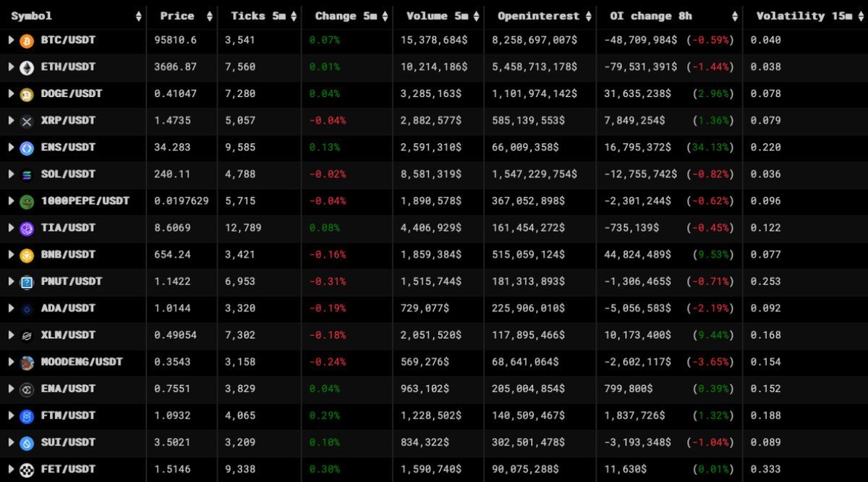The width and height of the screenshot is (868, 482).
Task: Click the ETH/USDT Ethereum coin icon
Action: [27, 67]
